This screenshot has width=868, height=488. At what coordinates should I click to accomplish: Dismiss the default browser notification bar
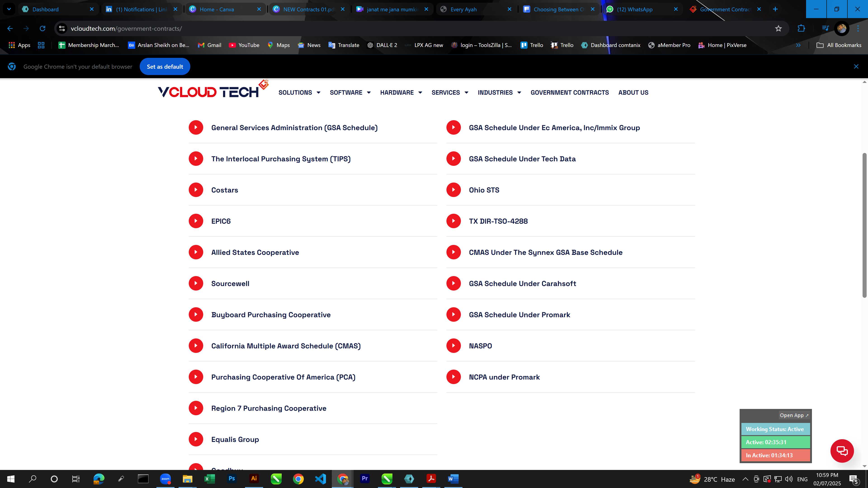click(856, 67)
